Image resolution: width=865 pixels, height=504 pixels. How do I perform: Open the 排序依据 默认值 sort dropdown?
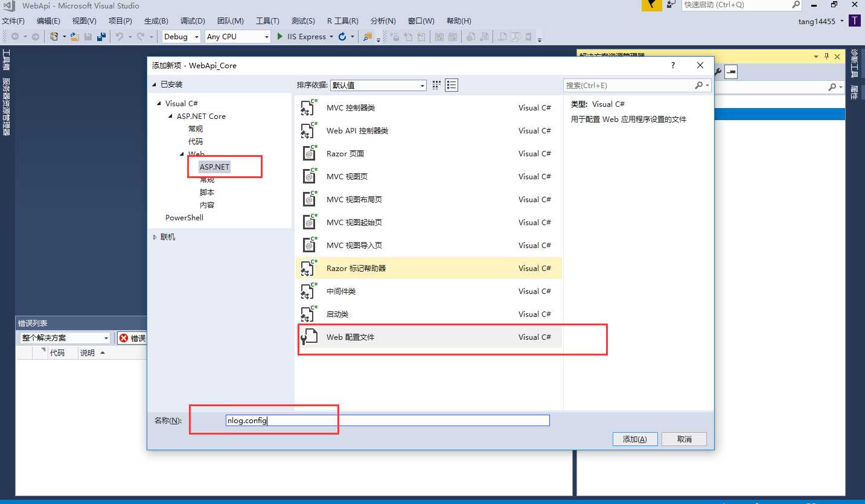[378, 85]
